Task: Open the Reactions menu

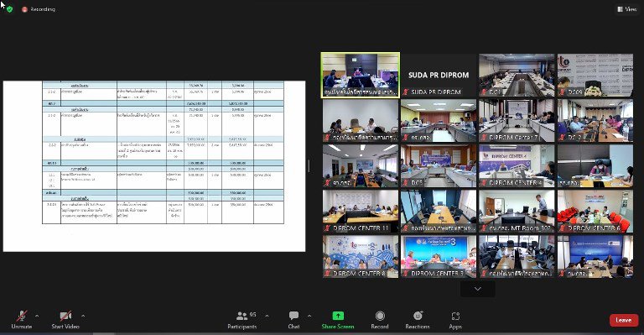Action: (418, 316)
